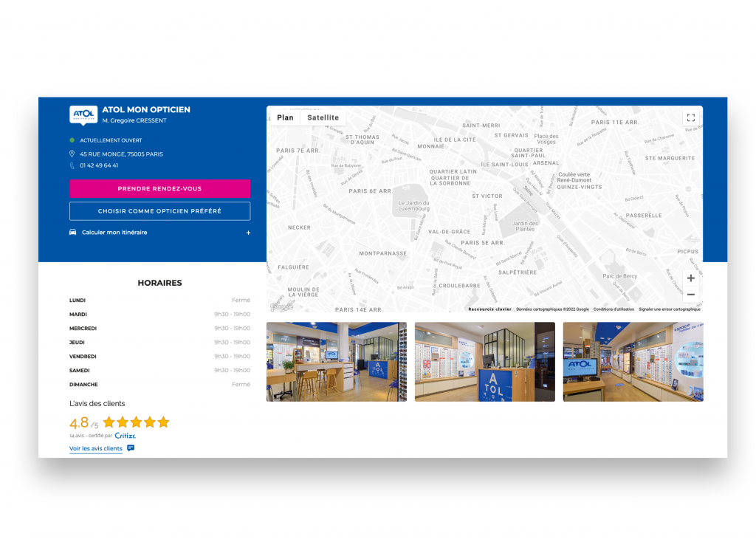Click the LUNDI row label
Image resolution: width=756 pixels, height=542 pixels.
pos(77,301)
